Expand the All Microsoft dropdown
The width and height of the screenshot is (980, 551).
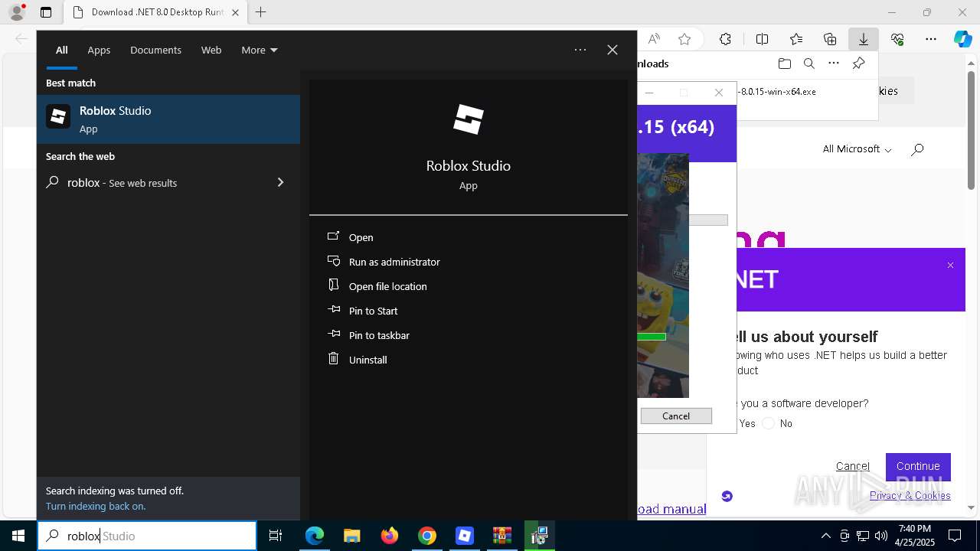[857, 149]
